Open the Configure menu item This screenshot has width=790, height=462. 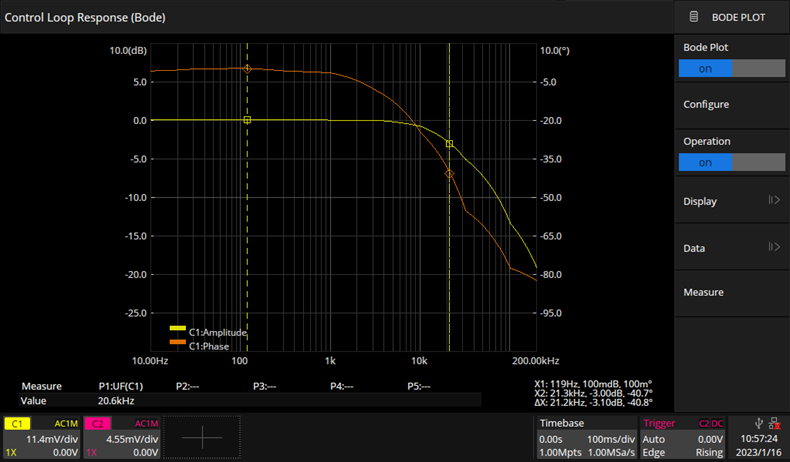(x=731, y=104)
